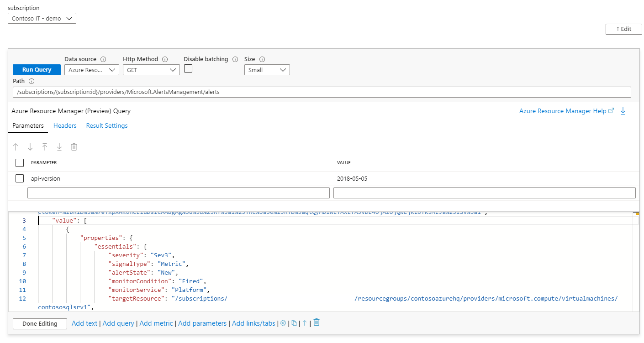
Task: Click the download icon beside the help link
Action: [623, 111]
